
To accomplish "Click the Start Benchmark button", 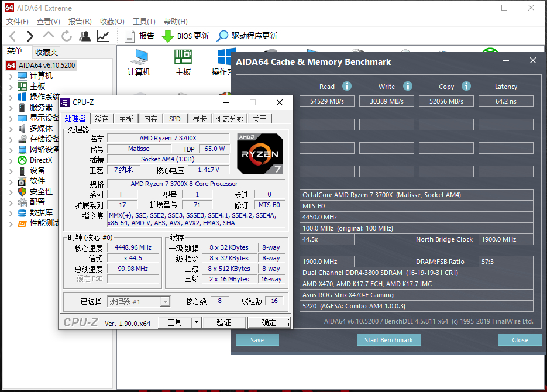I will click(388, 340).
